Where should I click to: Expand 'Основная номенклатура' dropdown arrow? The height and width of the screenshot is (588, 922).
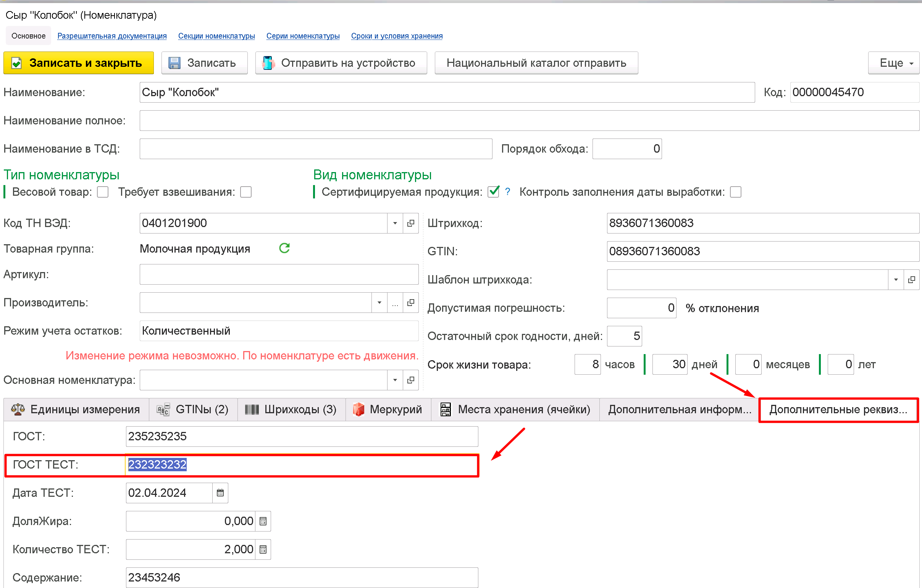tap(395, 380)
